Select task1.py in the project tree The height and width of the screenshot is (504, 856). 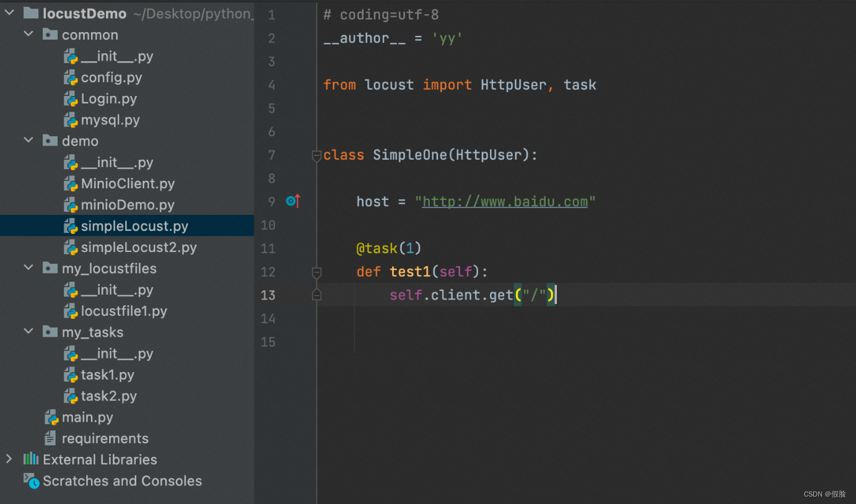tap(108, 375)
